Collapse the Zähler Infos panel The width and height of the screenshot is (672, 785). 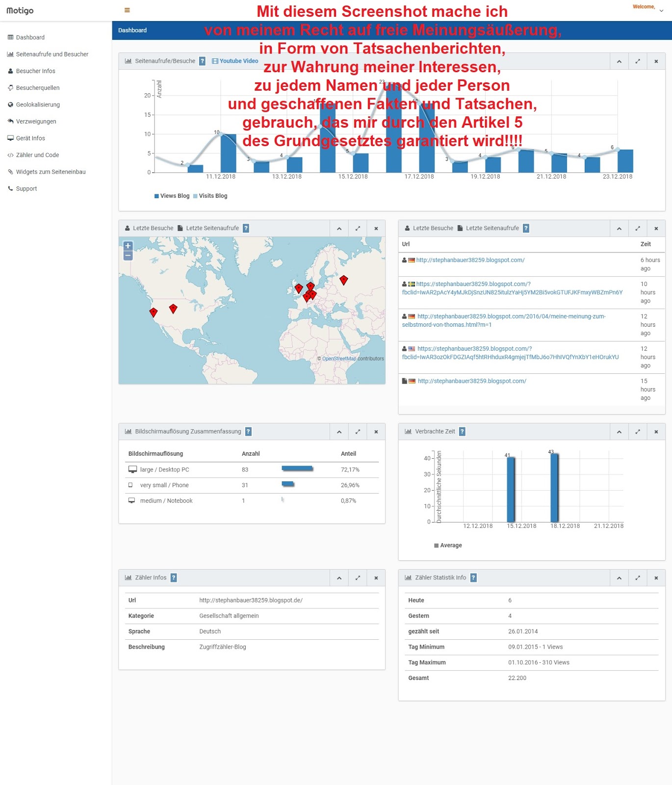339,578
